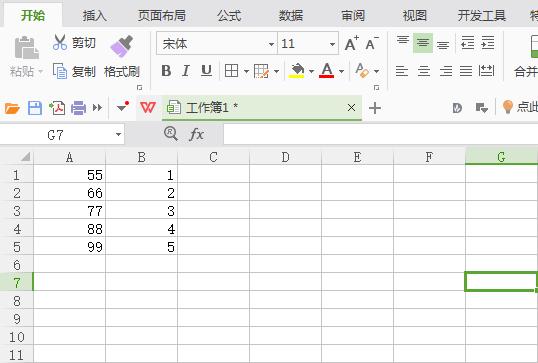This screenshot has height=363, width=538.
Task: Click the save disk icon
Action: click(x=35, y=108)
